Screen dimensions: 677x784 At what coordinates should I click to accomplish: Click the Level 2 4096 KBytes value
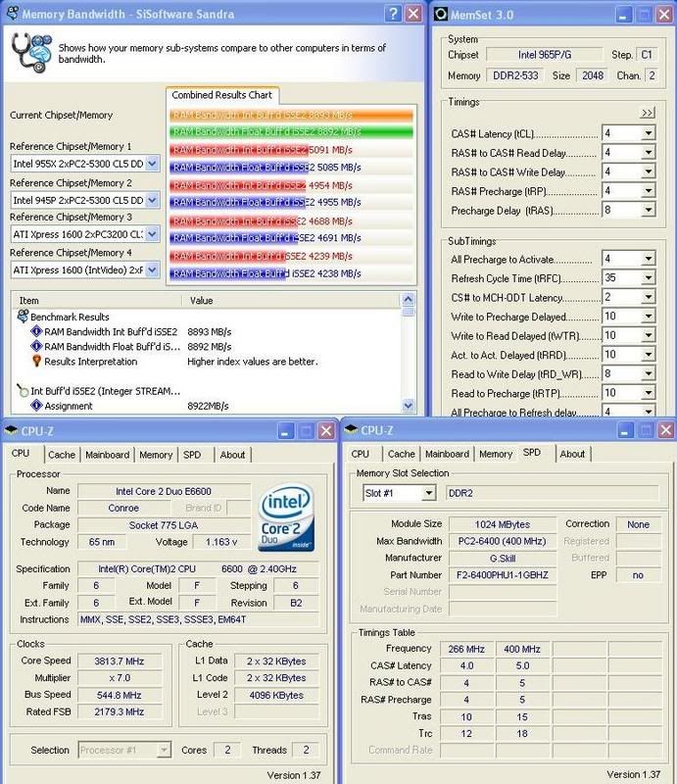coord(276,695)
